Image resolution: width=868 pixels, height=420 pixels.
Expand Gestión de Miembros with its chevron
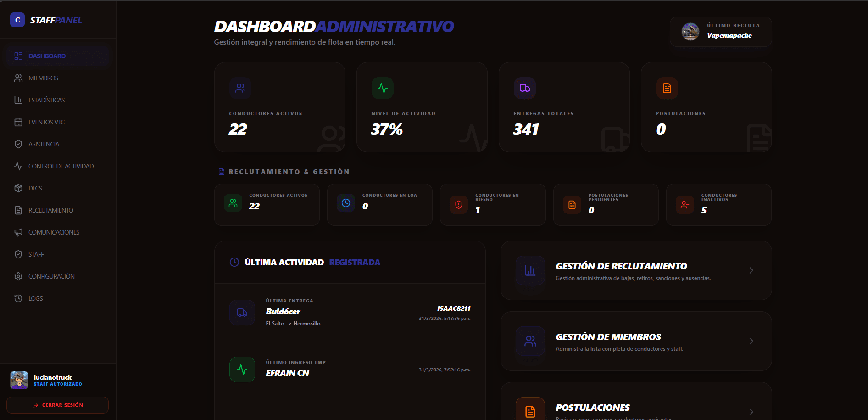tap(751, 341)
